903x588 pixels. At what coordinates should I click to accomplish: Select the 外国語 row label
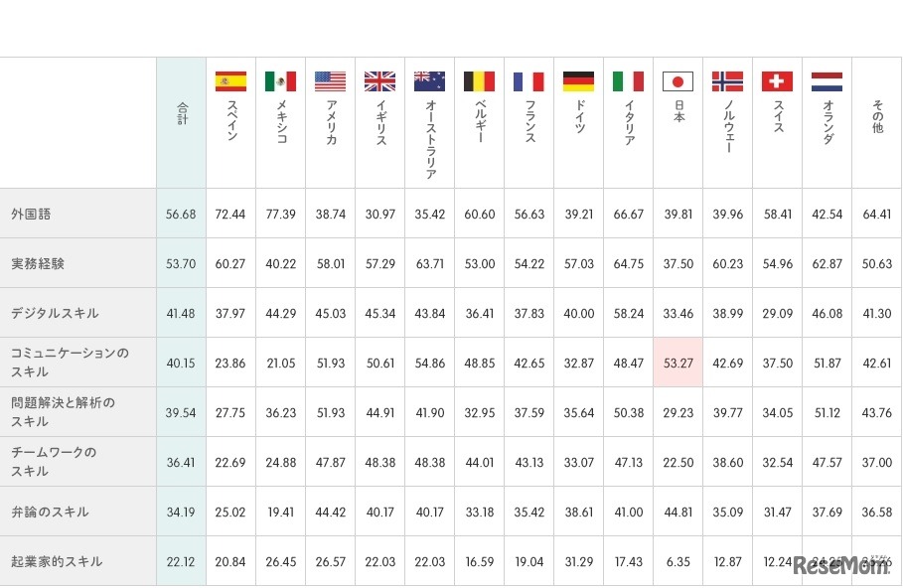point(30,214)
